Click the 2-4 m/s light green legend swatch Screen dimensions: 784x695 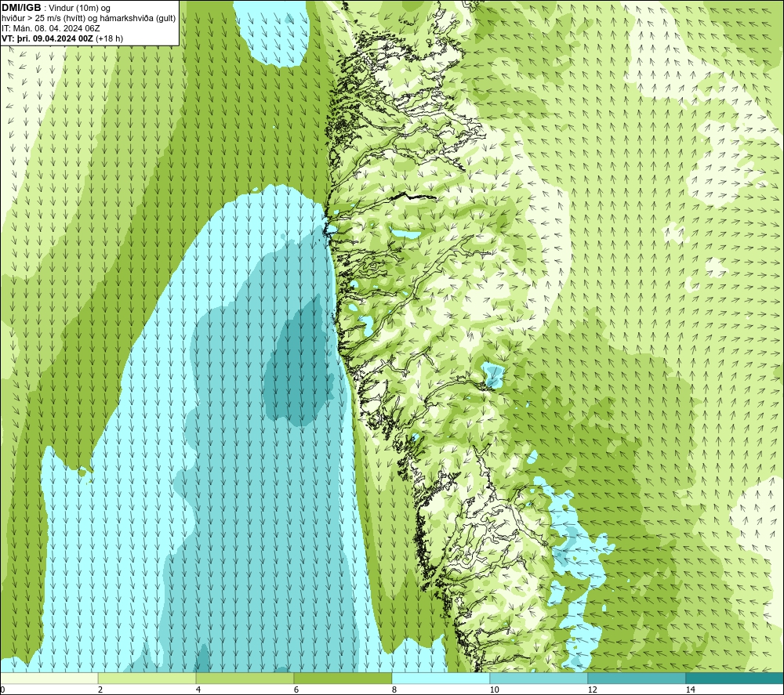coord(147,679)
